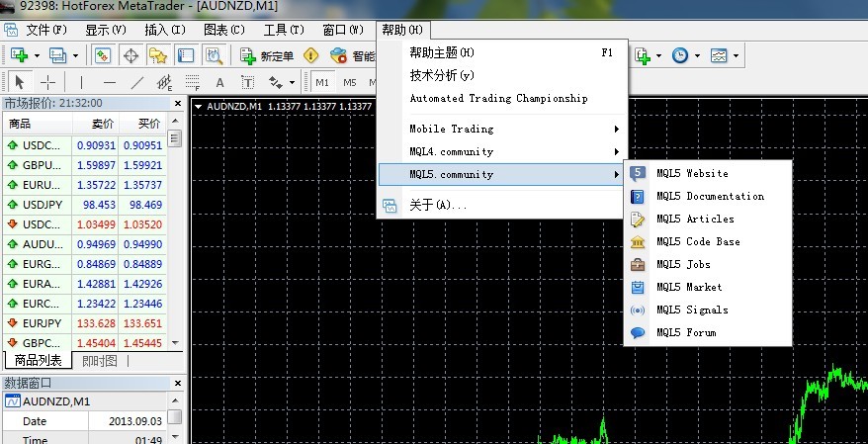Screen dimensions: 868x444
Task: Click the new chart icon
Action: (x=19, y=55)
